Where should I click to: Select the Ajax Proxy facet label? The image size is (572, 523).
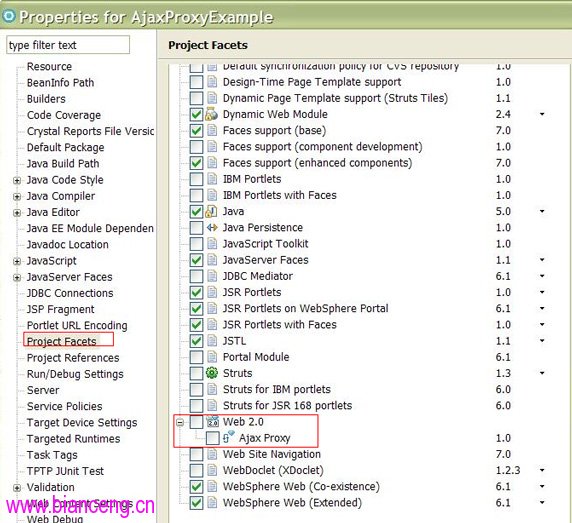pos(264,438)
